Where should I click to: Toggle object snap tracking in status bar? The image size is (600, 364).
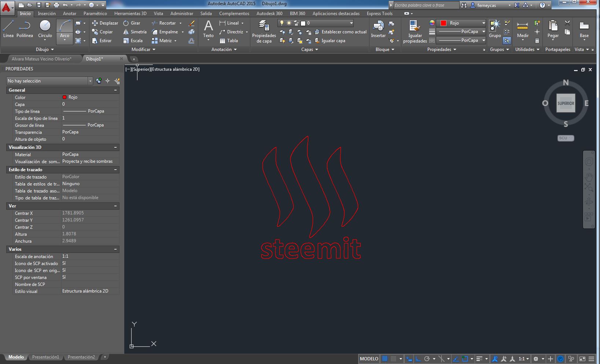click(x=456, y=359)
